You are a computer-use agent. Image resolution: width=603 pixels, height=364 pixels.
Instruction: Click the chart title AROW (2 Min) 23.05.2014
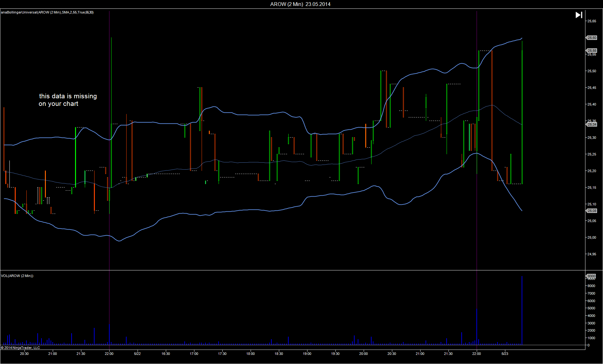point(300,4)
